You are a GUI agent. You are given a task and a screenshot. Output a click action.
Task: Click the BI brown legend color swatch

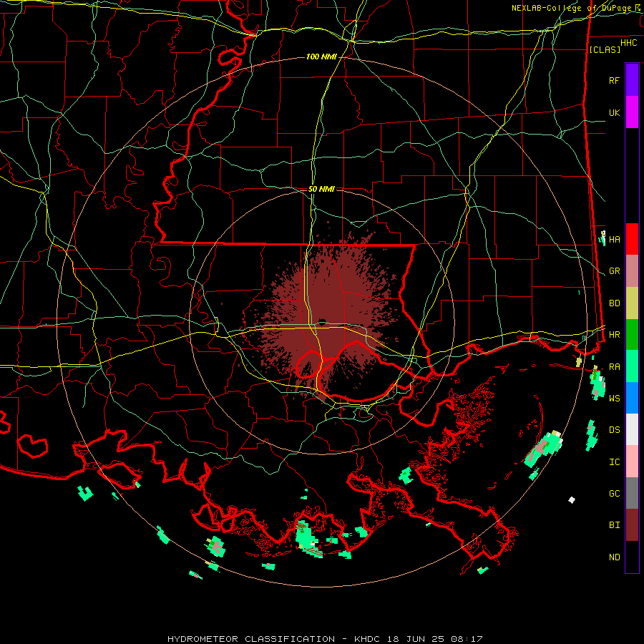(x=632, y=525)
